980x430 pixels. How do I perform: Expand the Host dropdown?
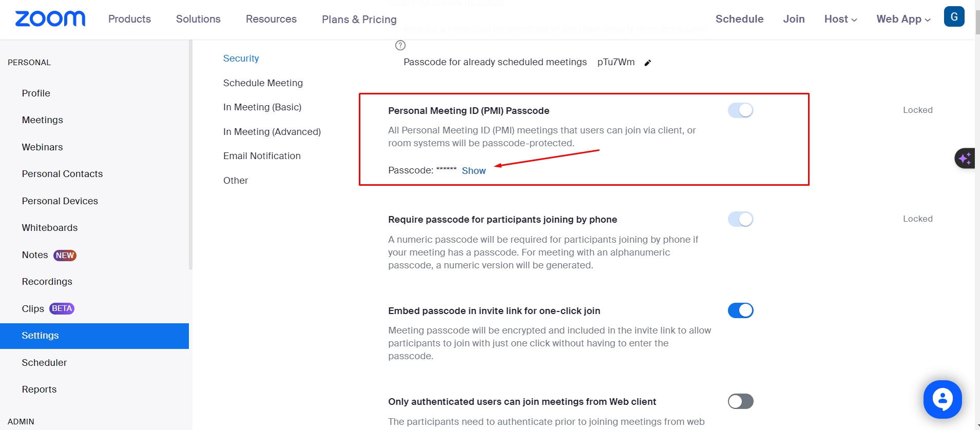pos(840,19)
